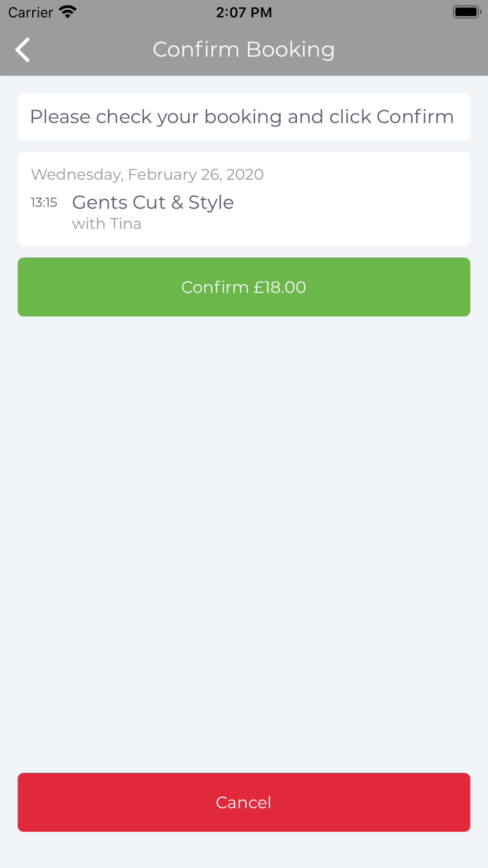Screen dimensions: 488x868
Task: Tap the 'with Tina' stylist line
Action: click(x=106, y=224)
